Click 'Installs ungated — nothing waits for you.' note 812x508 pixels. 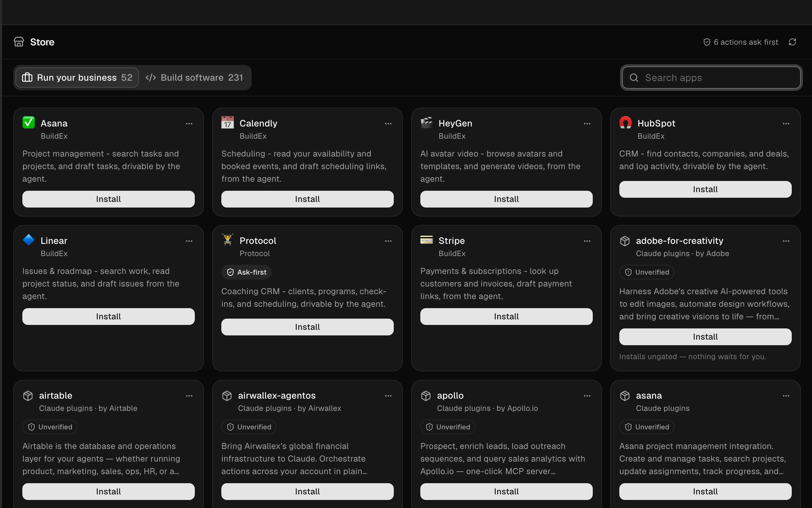click(693, 357)
